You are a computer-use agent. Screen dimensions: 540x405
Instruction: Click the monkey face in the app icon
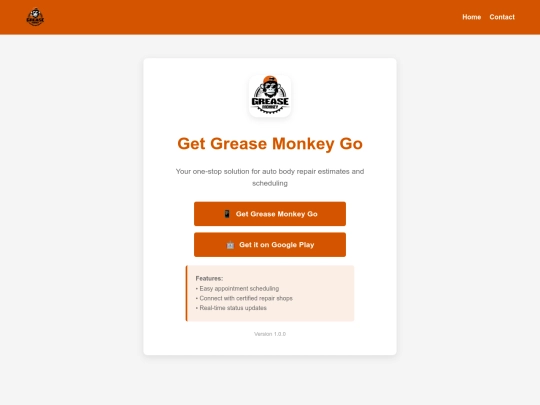tap(270, 87)
